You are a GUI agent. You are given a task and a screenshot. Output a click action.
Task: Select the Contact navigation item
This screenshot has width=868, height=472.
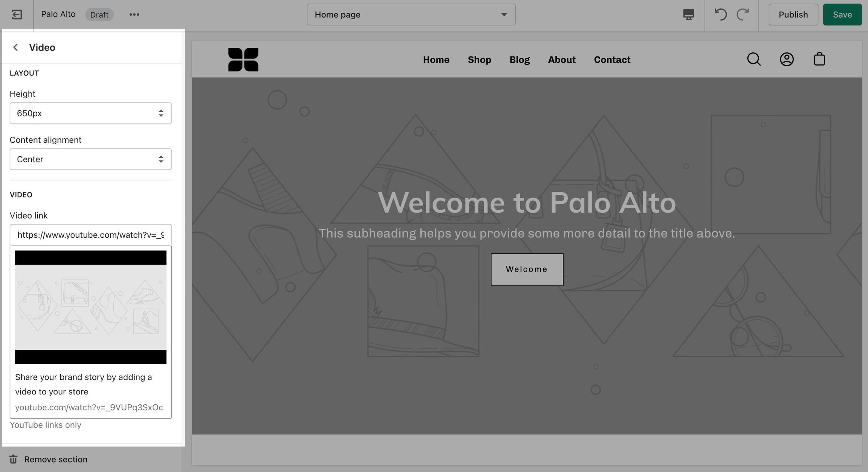(x=612, y=60)
